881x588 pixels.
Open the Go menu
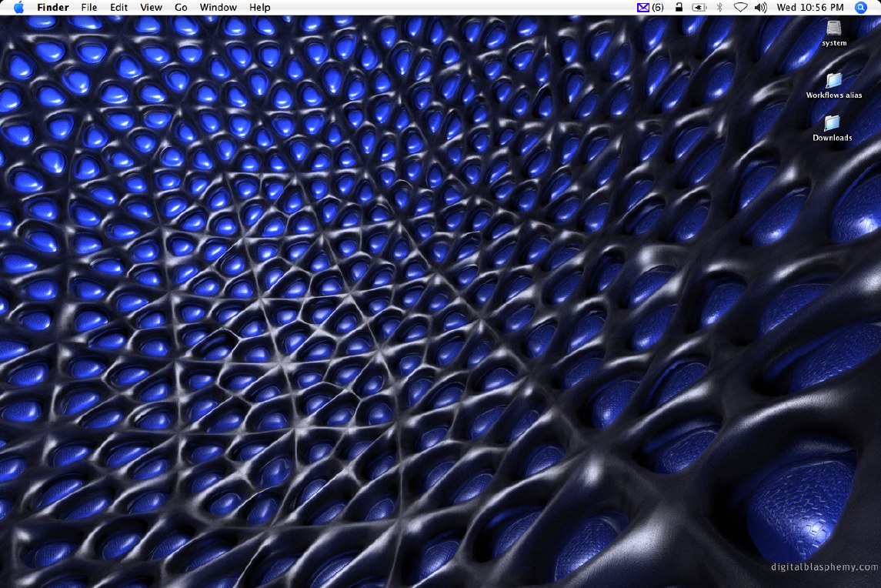click(181, 7)
